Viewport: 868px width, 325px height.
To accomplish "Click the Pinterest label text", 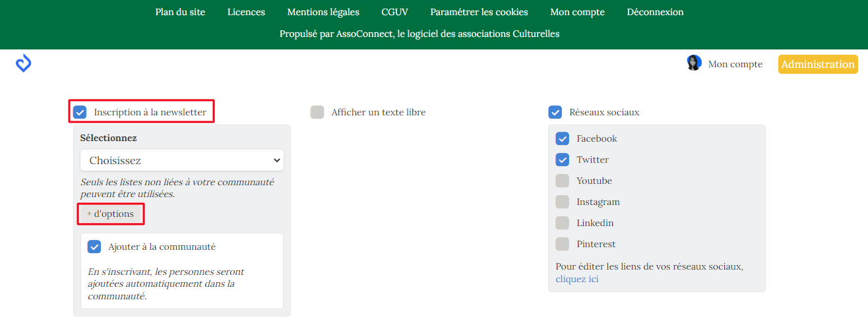I will pyautogui.click(x=596, y=244).
